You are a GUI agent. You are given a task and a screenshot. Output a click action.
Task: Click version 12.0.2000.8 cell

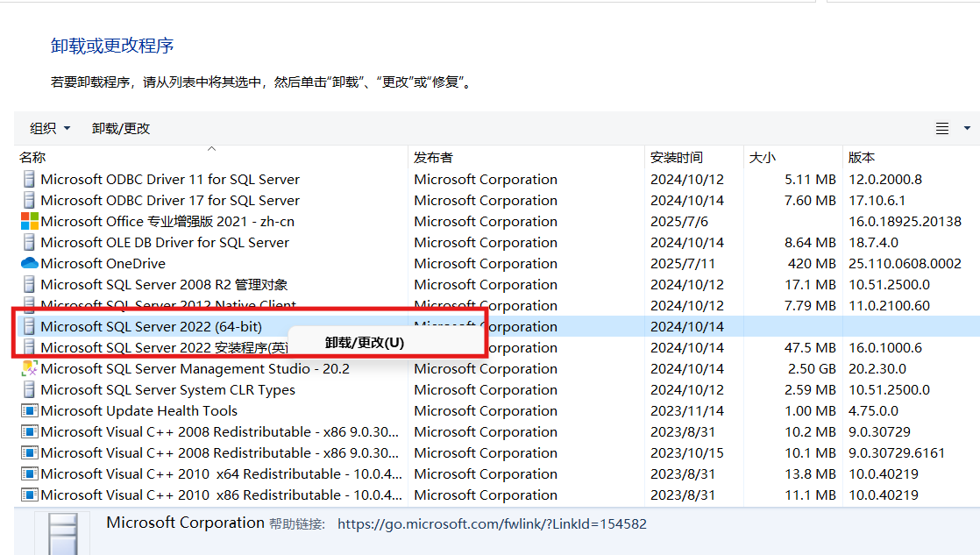[885, 180]
